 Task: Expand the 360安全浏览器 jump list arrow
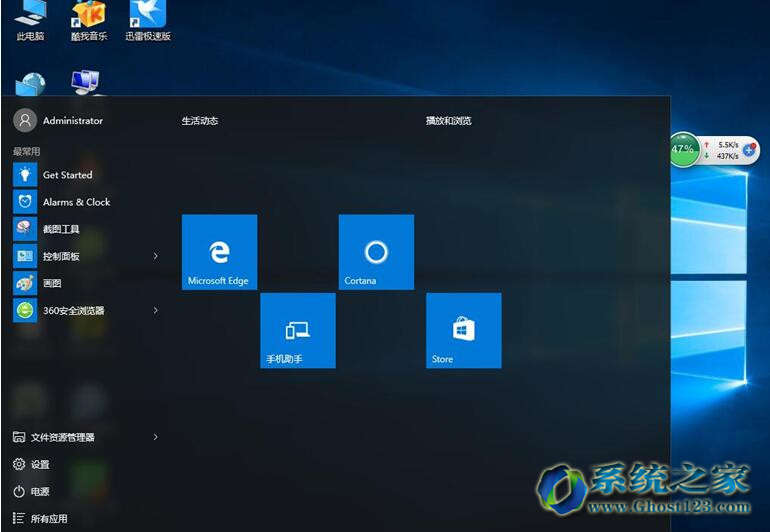[156, 310]
